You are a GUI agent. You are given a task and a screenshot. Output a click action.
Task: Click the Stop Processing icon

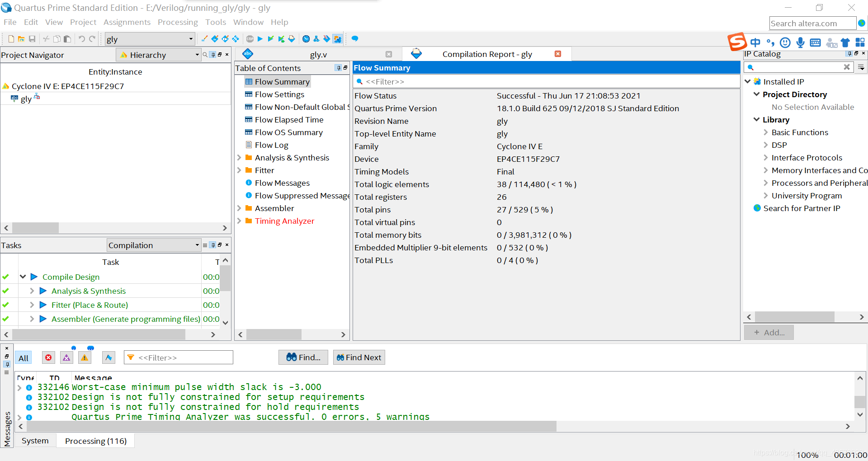point(250,39)
